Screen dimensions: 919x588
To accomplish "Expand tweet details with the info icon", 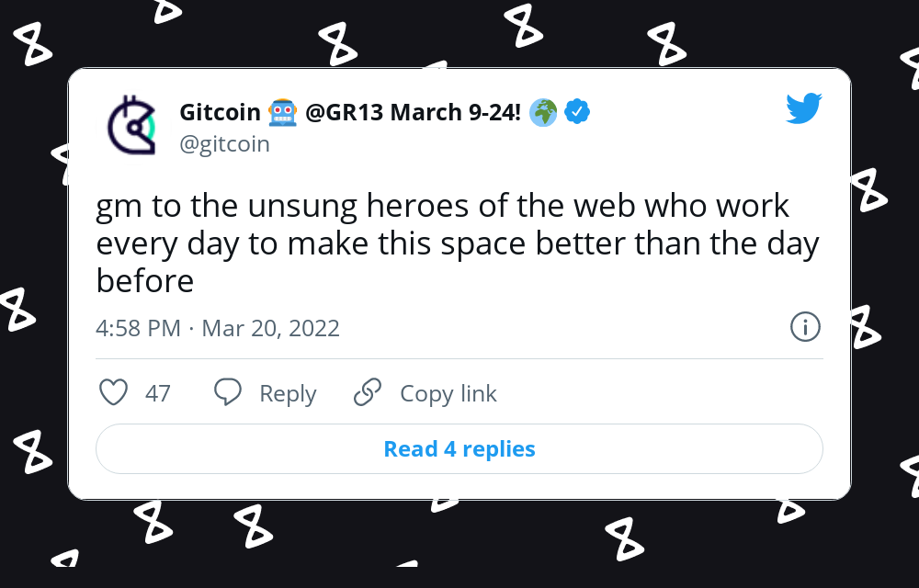I will [x=805, y=327].
